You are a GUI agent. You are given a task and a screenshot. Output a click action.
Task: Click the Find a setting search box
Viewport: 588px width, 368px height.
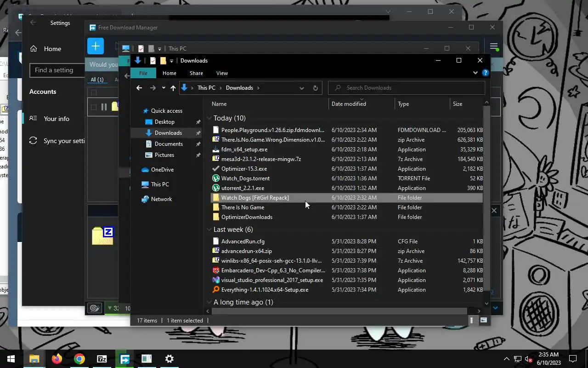[57, 70]
